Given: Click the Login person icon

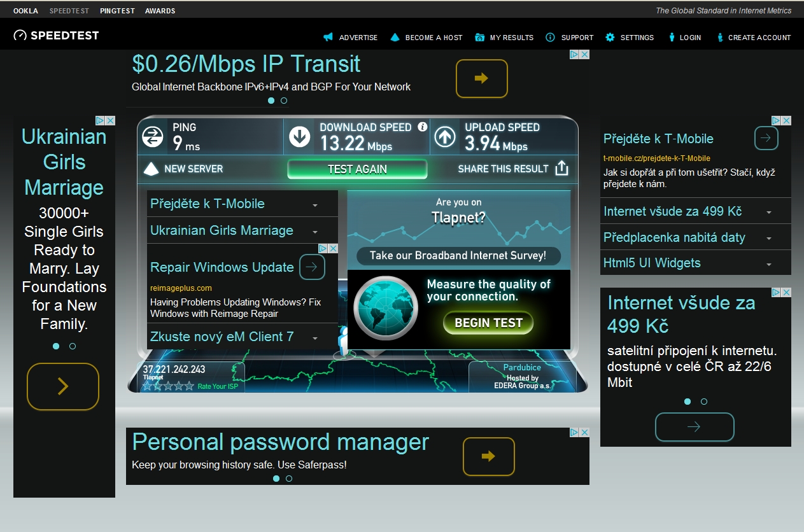Looking at the screenshot, I should click(x=672, y=38).
